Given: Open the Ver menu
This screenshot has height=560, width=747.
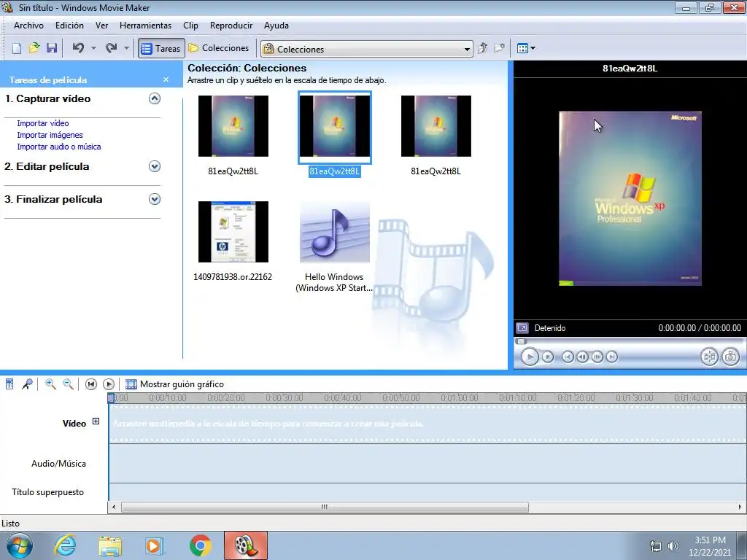Looking at the screenshot, I should pos(101,26).
